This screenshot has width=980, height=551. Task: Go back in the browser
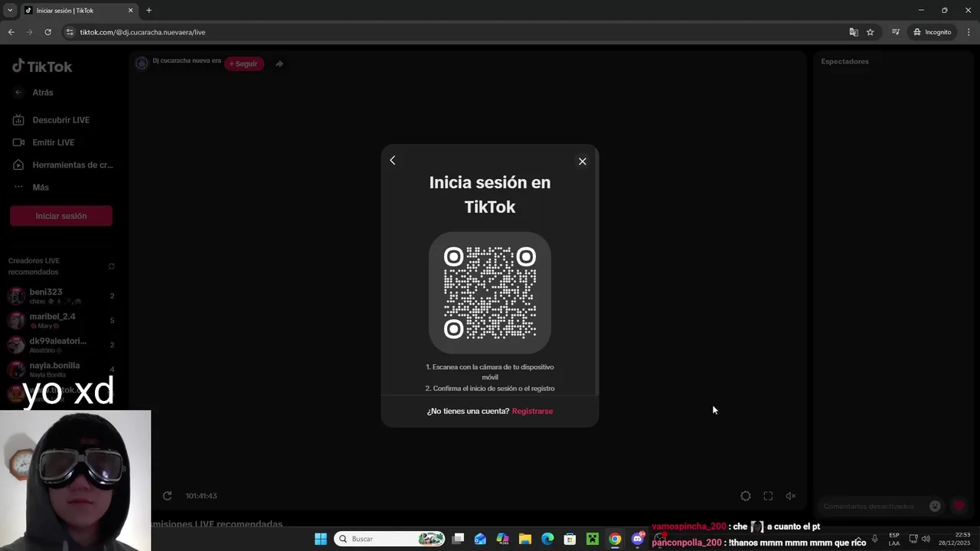11,32
